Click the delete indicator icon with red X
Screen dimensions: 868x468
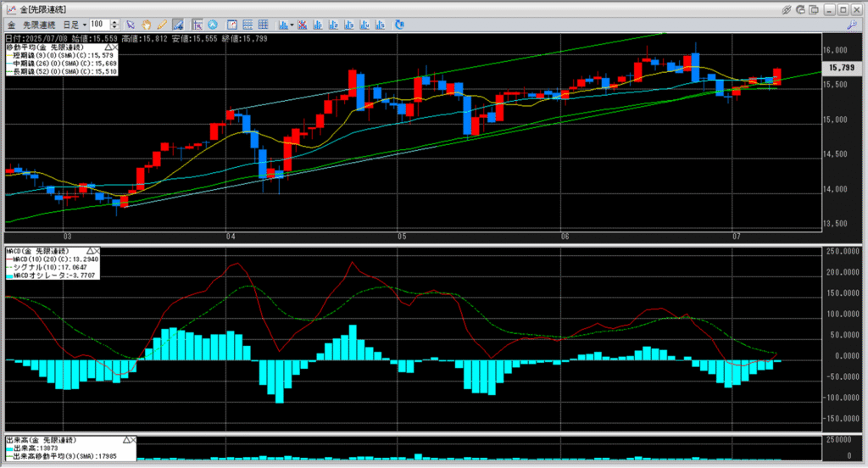(x=303, y=25)
